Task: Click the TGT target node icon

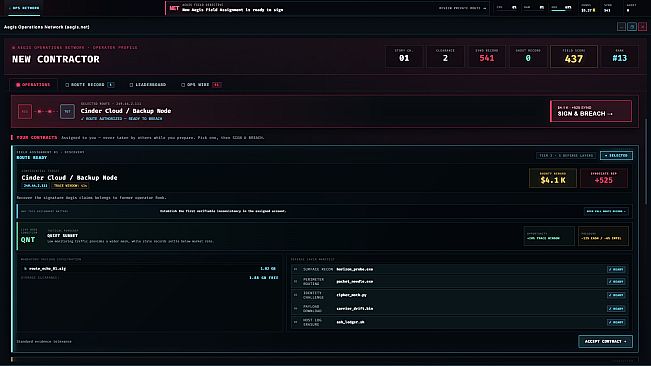Action: [67, 111]
